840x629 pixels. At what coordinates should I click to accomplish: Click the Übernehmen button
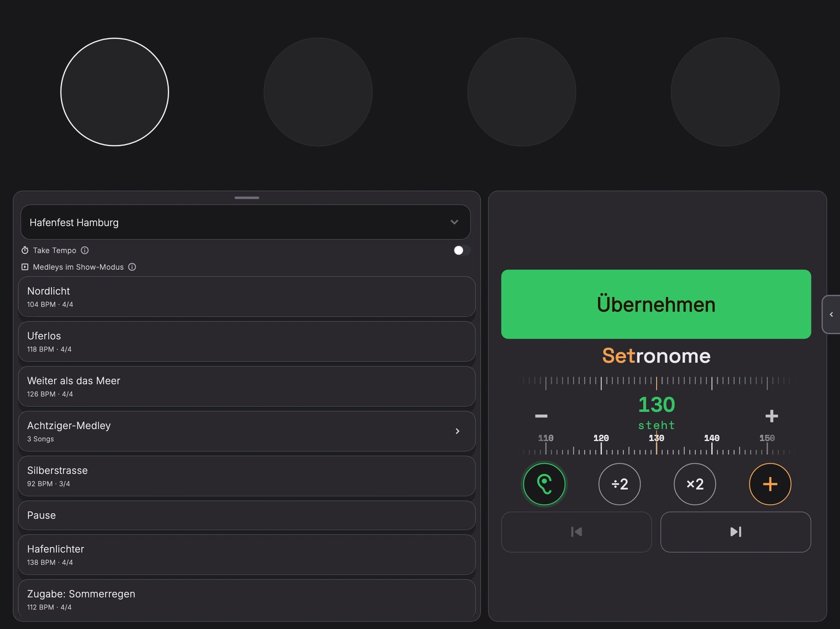tap(656, 304)
